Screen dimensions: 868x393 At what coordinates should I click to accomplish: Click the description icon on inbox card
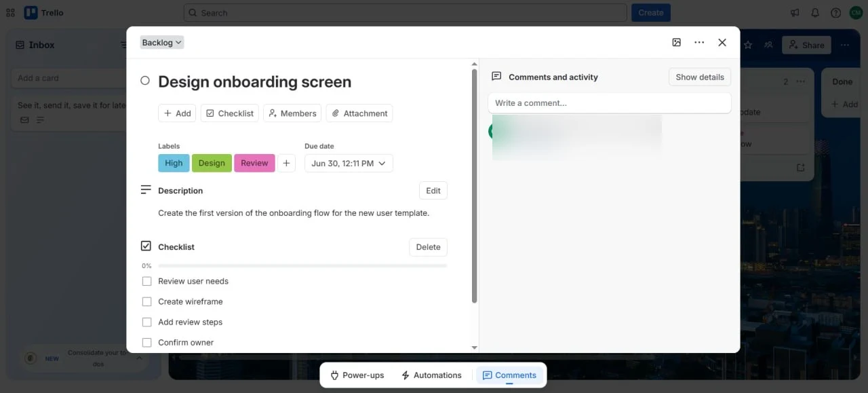click(x=40, y=120)
